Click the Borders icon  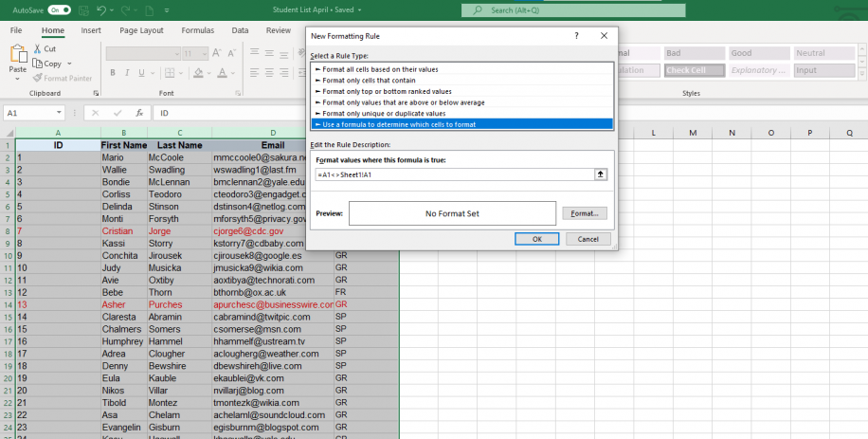(170, 72)
